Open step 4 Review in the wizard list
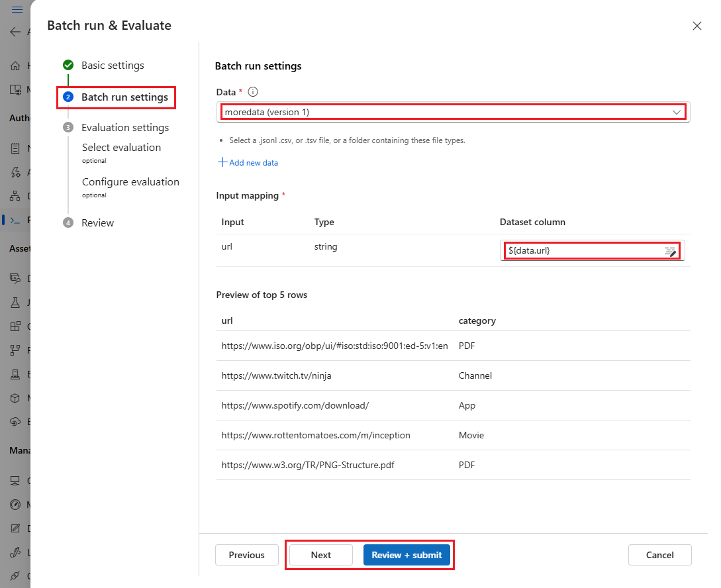Image resolution: width=721 pixels, height=588 pixels. click(97, 223)
